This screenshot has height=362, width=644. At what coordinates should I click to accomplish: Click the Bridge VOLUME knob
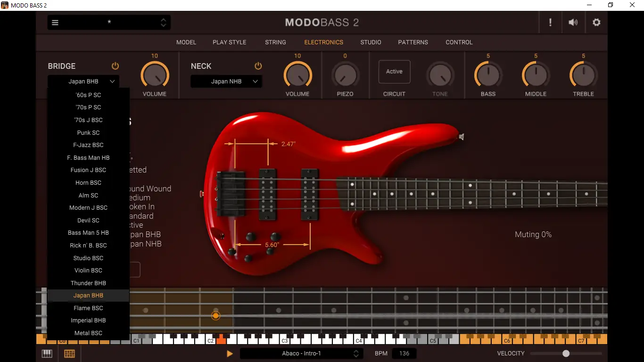tap(155, 75)
